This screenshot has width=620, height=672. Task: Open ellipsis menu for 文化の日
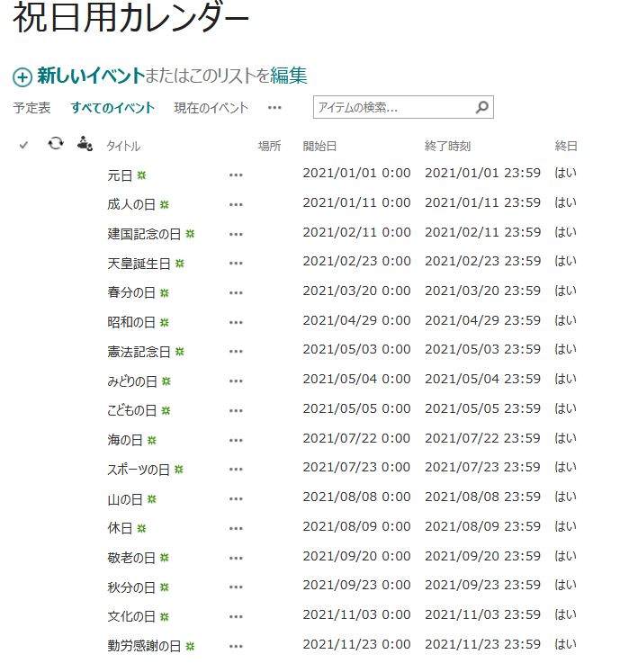[x=236, y=617]
